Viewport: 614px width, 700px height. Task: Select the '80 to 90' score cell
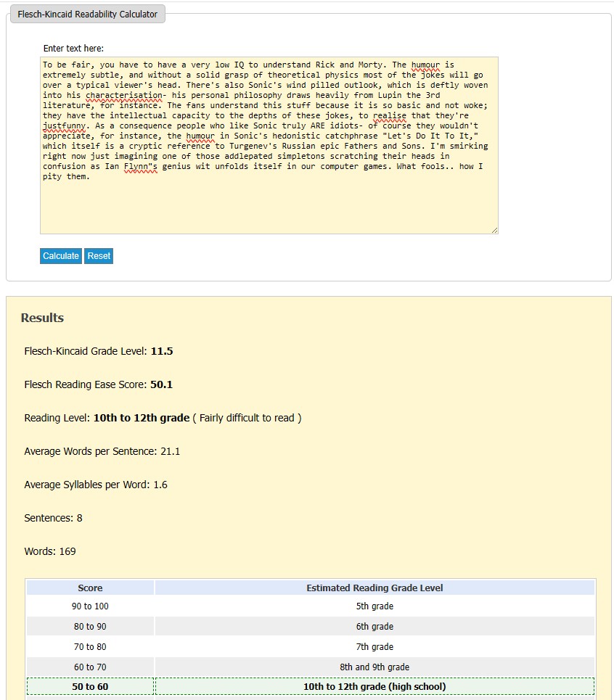click(90, 626)
